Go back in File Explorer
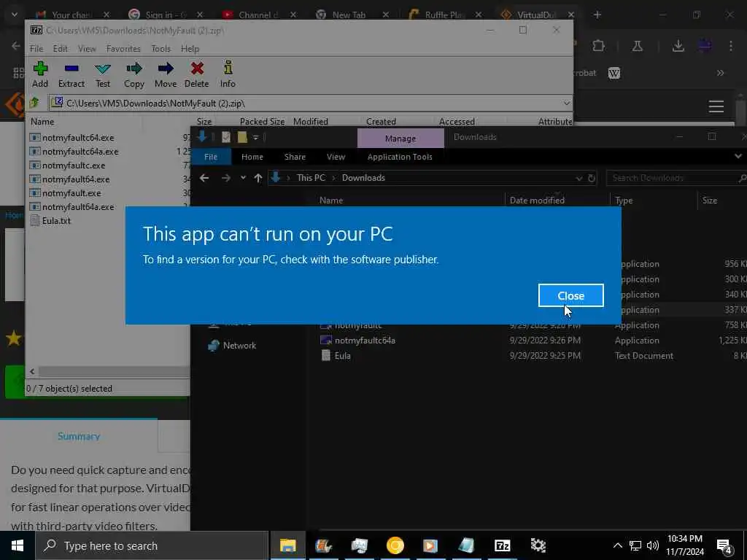Viewport: 747px width, 560px height. coord(204,178)
